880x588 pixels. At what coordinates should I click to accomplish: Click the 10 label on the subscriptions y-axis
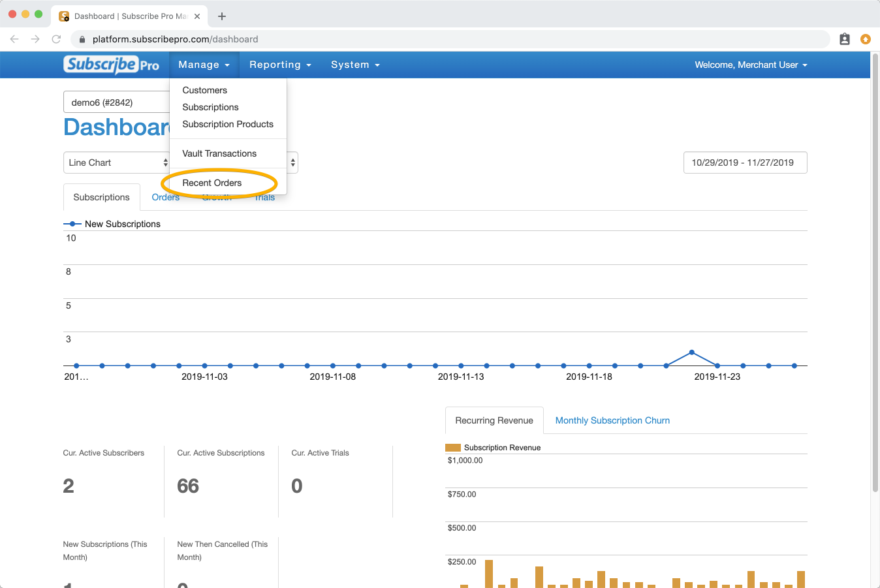(71, 238)
